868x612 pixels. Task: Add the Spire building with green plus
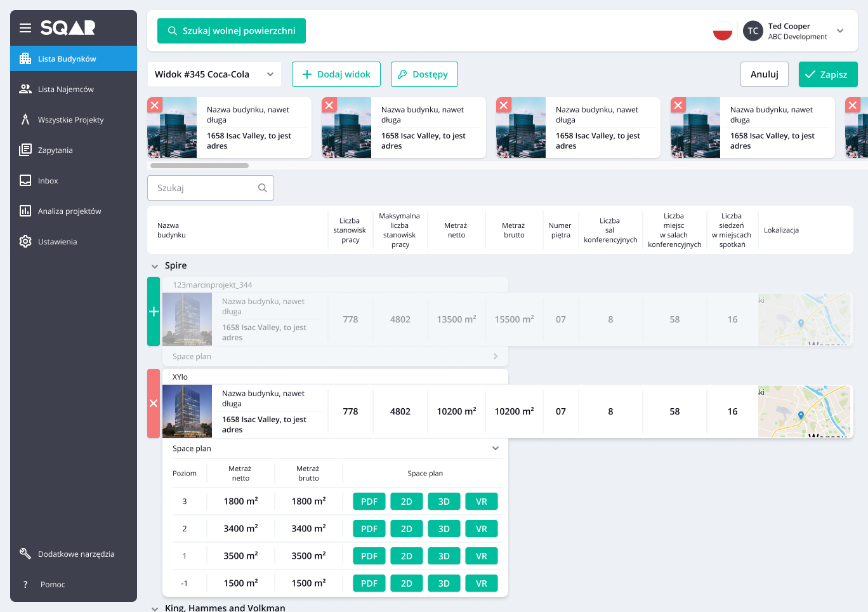[154, 312]
